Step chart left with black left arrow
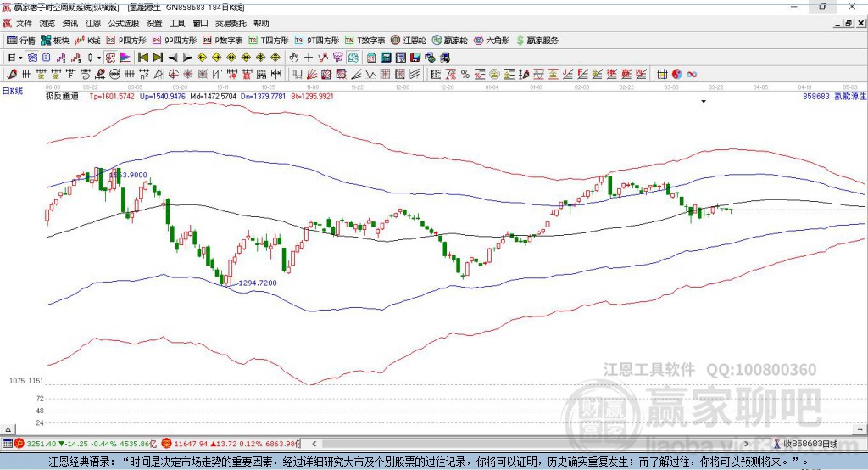The height and width of the screenshot is (470, 868). pos(173,58)
